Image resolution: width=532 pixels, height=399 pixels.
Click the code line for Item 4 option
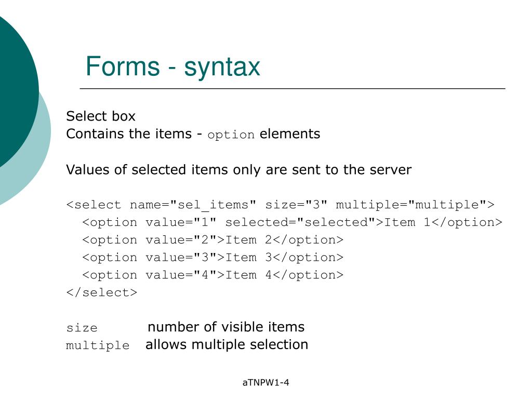pyautogui.click(x=212, y=275)
